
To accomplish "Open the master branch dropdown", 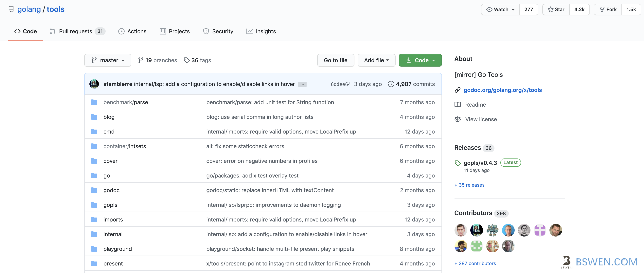I will click(x=108, y=60).
